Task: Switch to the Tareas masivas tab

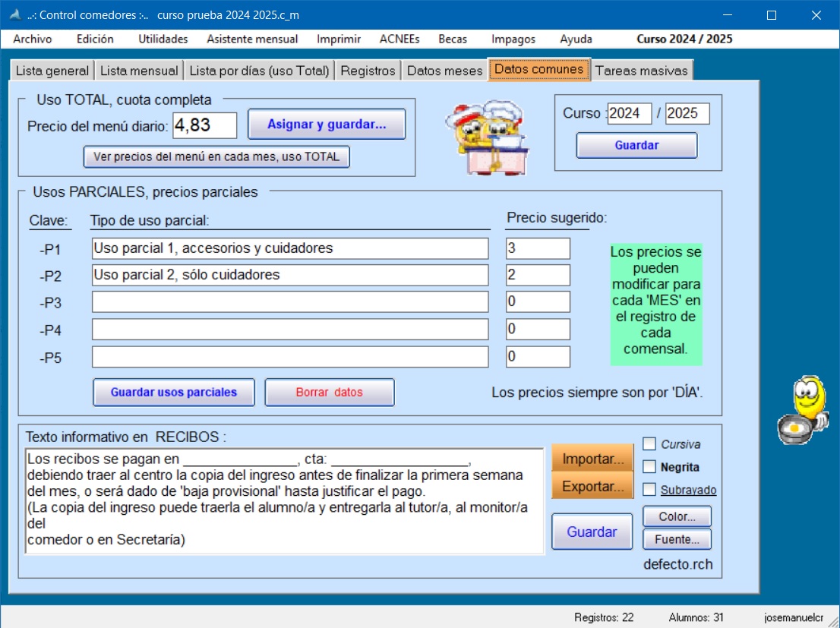Action: (641, 71)
